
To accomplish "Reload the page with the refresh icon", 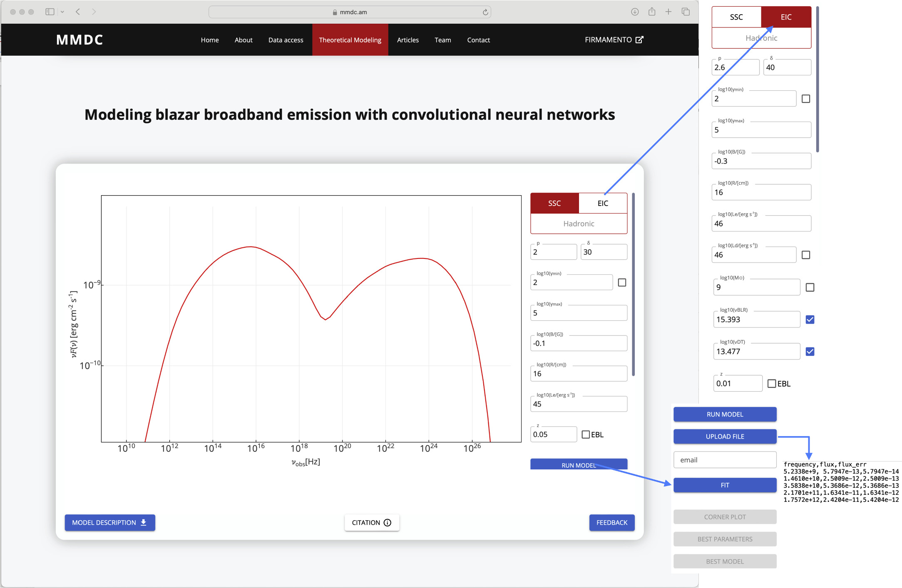I will click(x=485, y=12).
